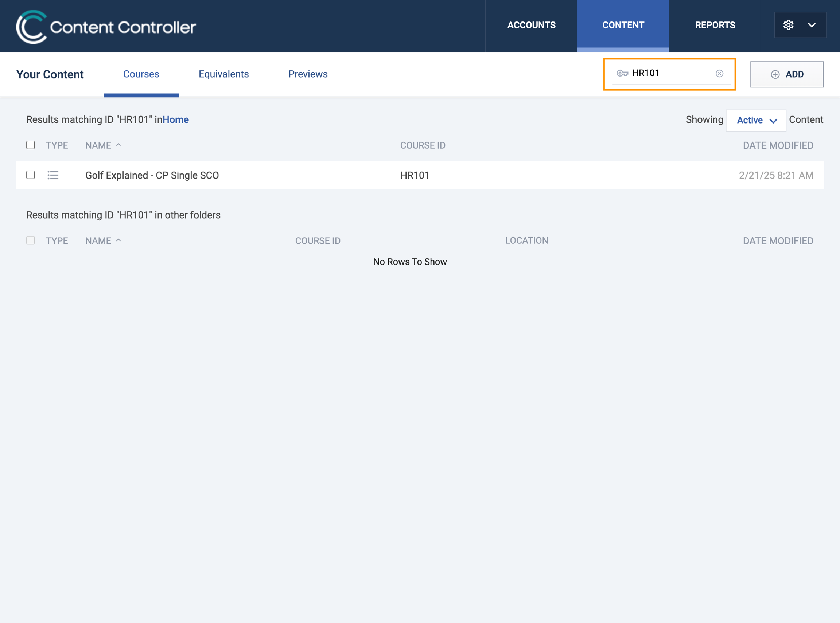Sort other folders by COURSE ID header

318,240
